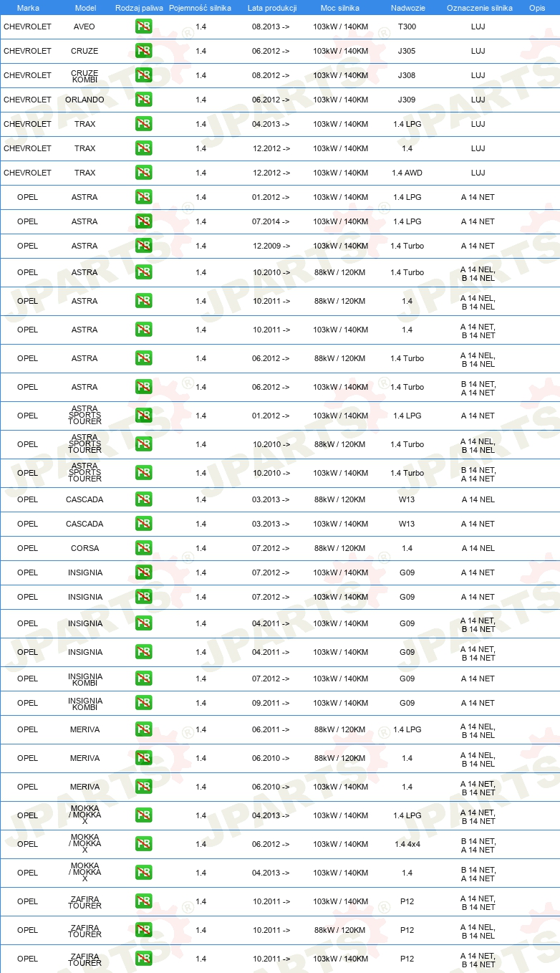560x973 pixels.
Task: Click 88kW / 120KM in the Corsa row
Action: coord(339,548)
